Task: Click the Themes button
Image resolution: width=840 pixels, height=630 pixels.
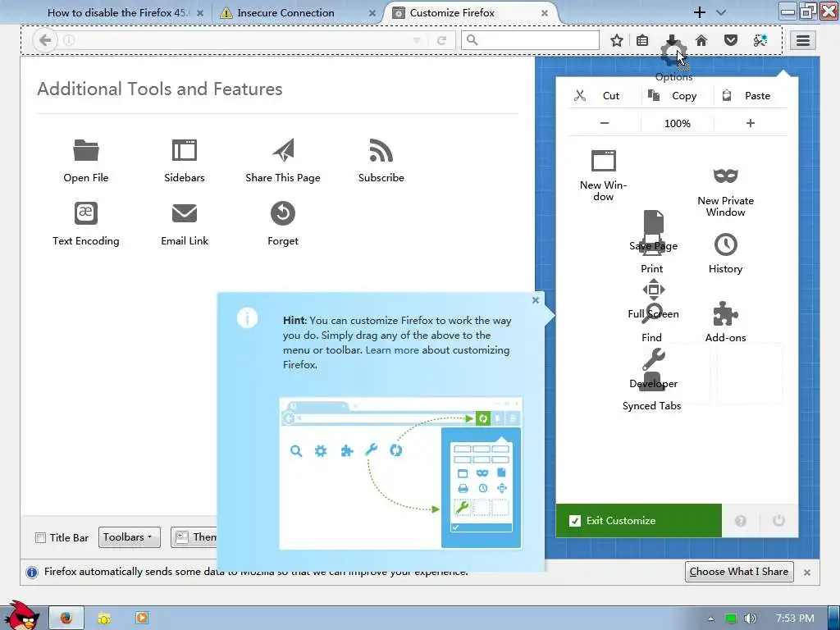Action: click(194, 536)
